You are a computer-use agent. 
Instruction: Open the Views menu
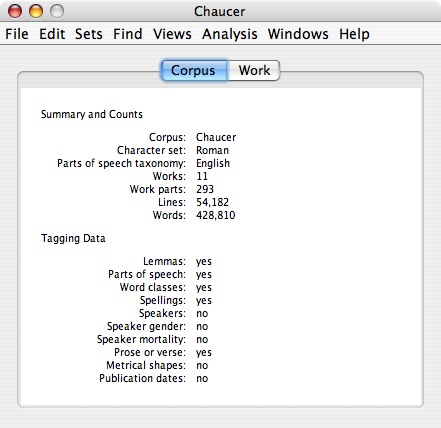(x=172, y=34)
